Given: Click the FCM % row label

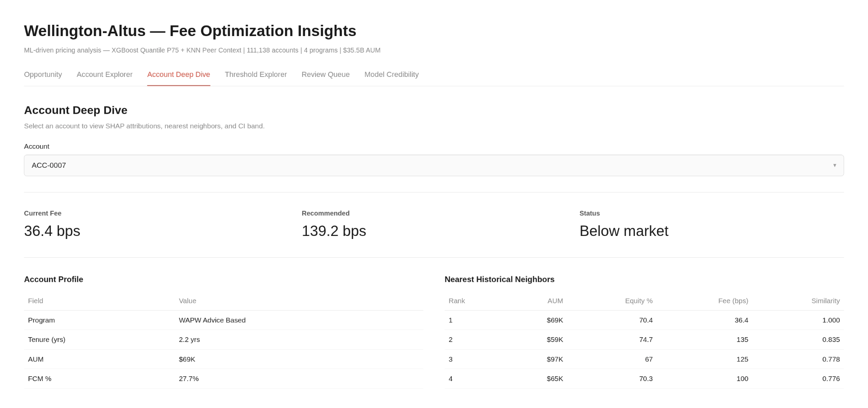Looking at the screenshot, I should click(x=39, y=379).
